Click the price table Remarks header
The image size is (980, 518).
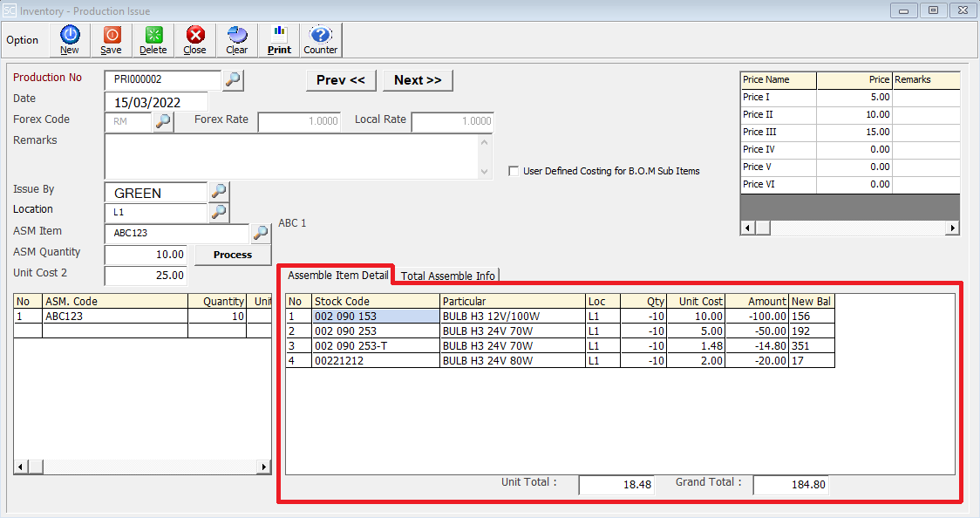coord(926,80)
